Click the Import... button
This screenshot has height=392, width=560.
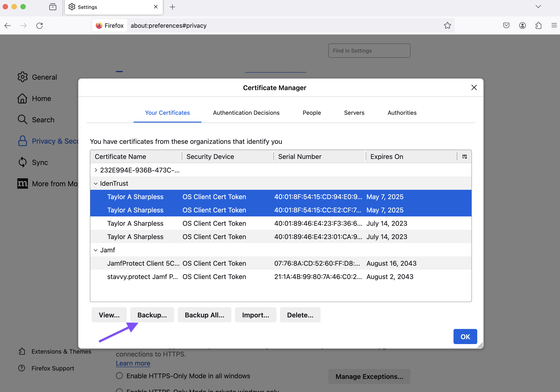tap(256, 315)
